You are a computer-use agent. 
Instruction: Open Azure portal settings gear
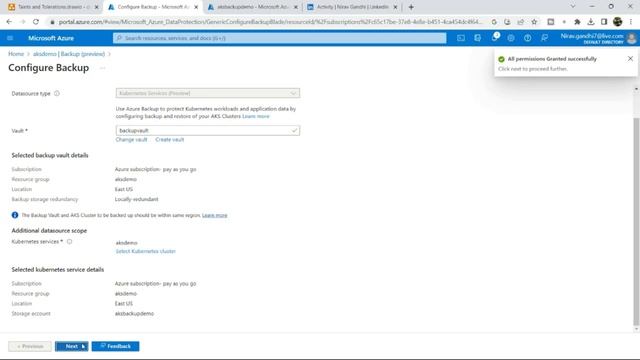click(x=511, y=38)
